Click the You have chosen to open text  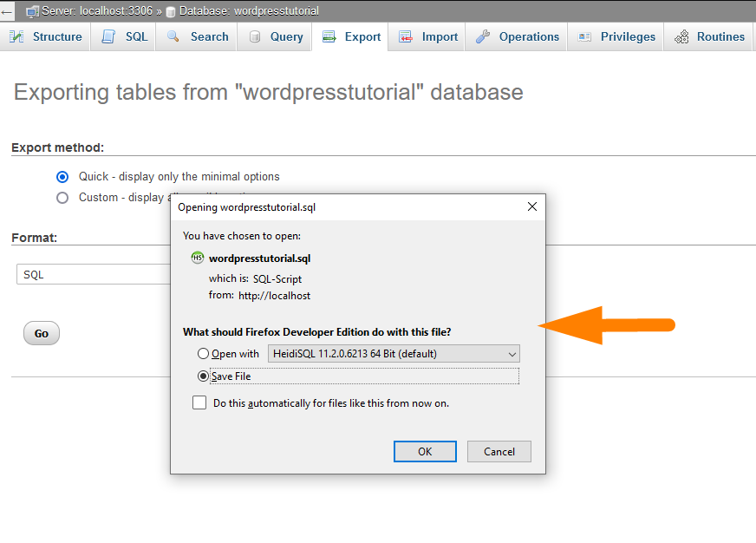point(242,236)
